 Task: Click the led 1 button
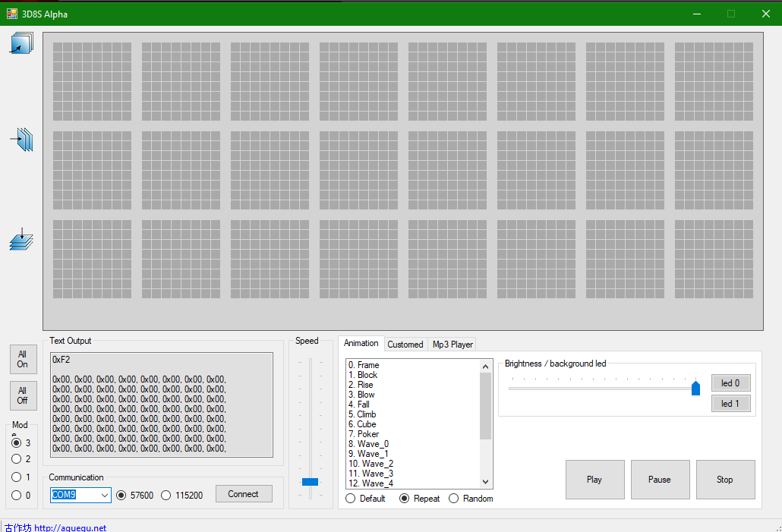pos(730,403)
